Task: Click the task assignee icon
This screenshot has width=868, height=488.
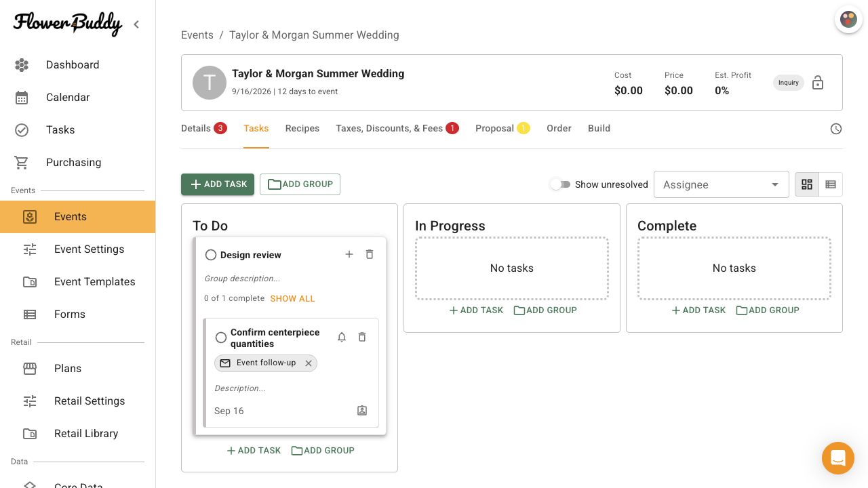Action: pyautogui.click(x=362, y=411)
